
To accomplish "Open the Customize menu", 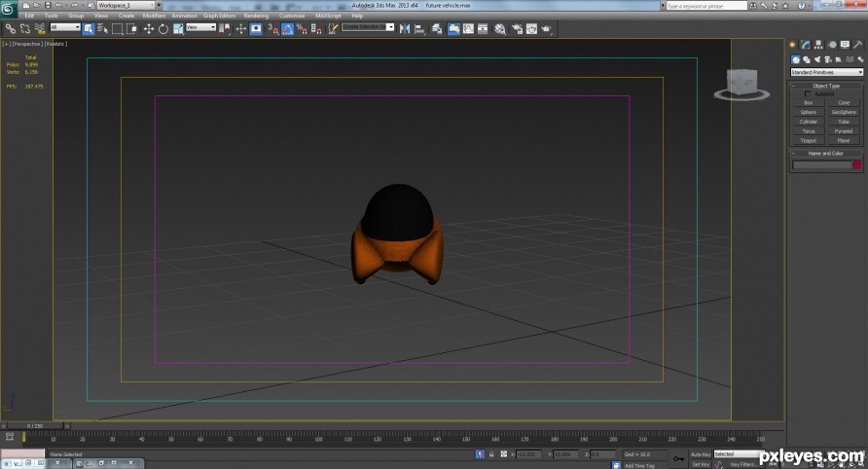I will [x=292, y=16].
